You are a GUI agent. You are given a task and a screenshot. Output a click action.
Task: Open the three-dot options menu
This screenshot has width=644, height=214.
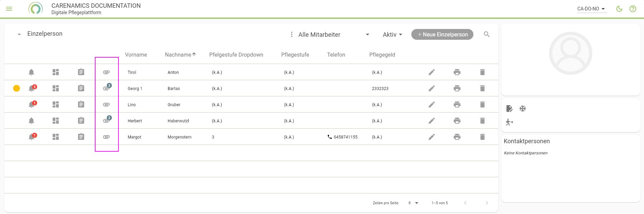292,34
